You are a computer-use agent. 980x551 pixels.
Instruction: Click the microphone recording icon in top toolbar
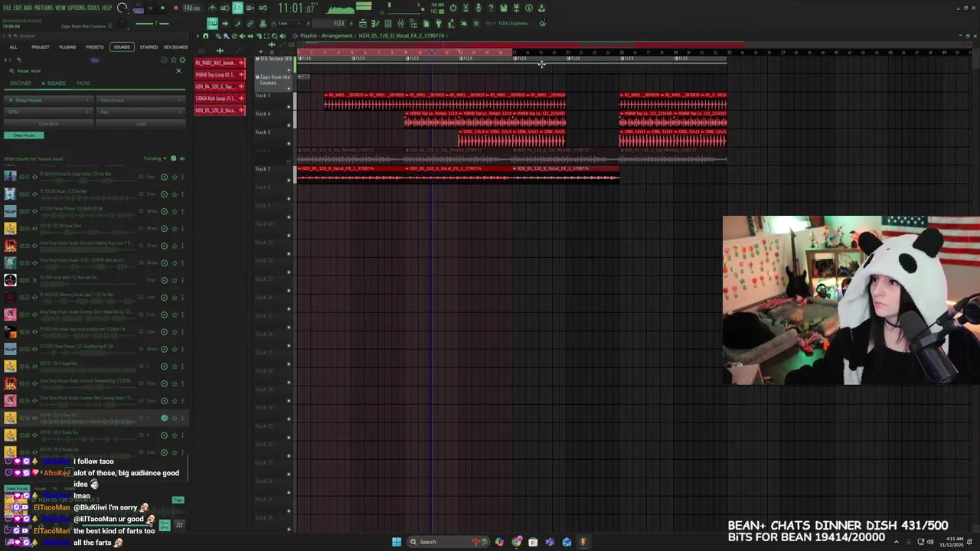point(479,8)
